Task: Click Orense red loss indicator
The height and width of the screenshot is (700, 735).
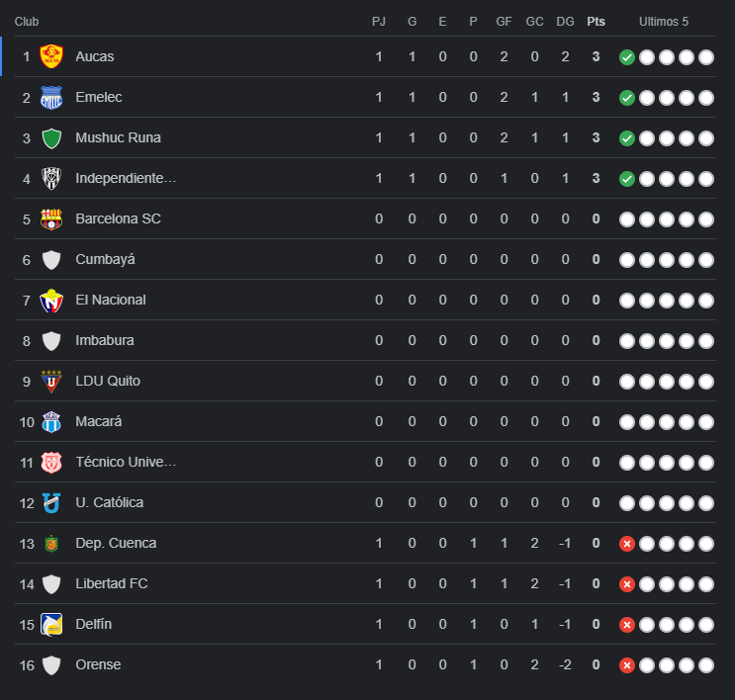Action: click(x=626, y=665)
